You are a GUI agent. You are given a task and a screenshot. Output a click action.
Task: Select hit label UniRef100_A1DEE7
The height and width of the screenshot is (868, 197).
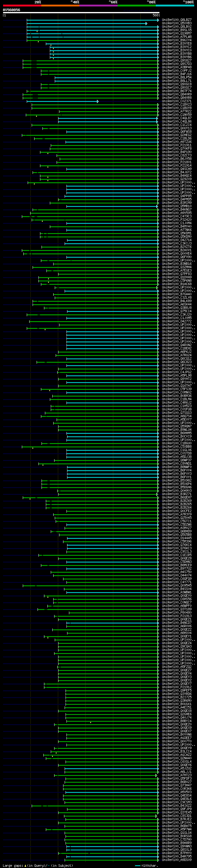[x=176, y=738]
